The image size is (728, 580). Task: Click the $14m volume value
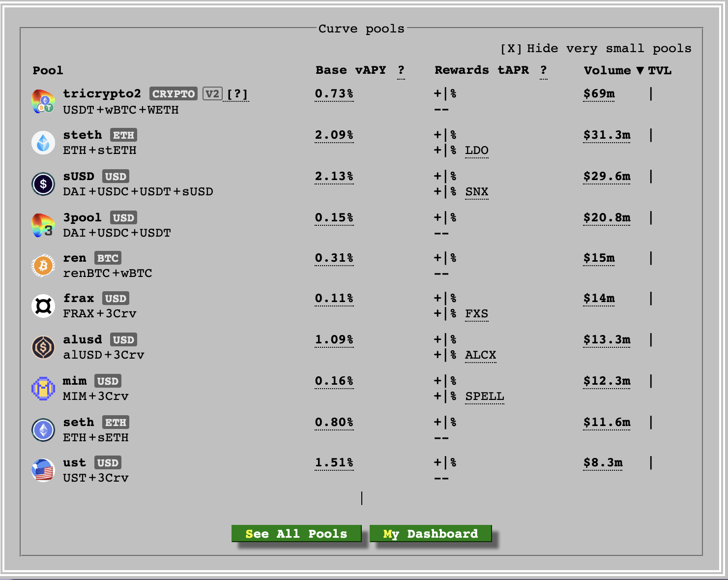click(599, 298)
